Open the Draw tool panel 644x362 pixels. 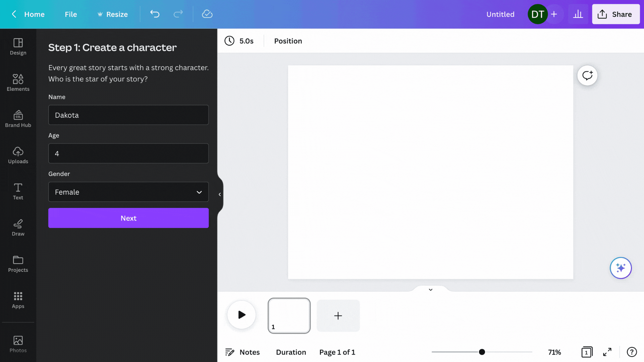pos(18,228)
